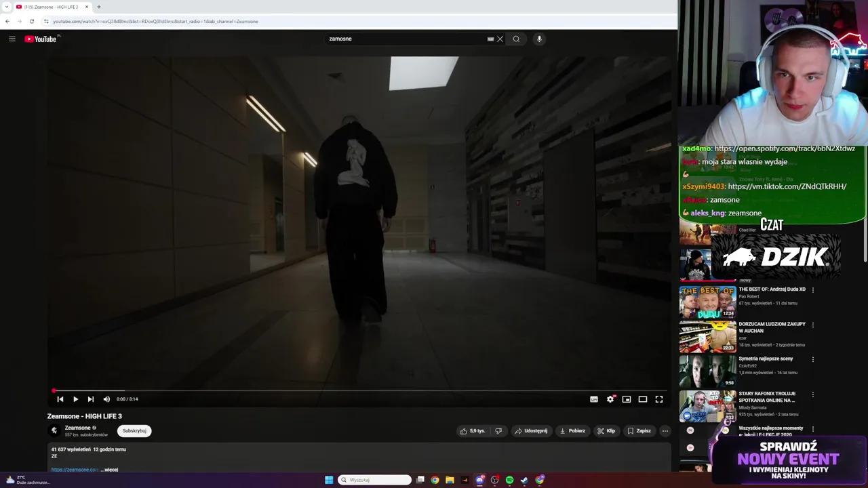868x488 pixels.
Task: Open options menu for Symetria najlepsze sceny
Action: pos(813,359)
